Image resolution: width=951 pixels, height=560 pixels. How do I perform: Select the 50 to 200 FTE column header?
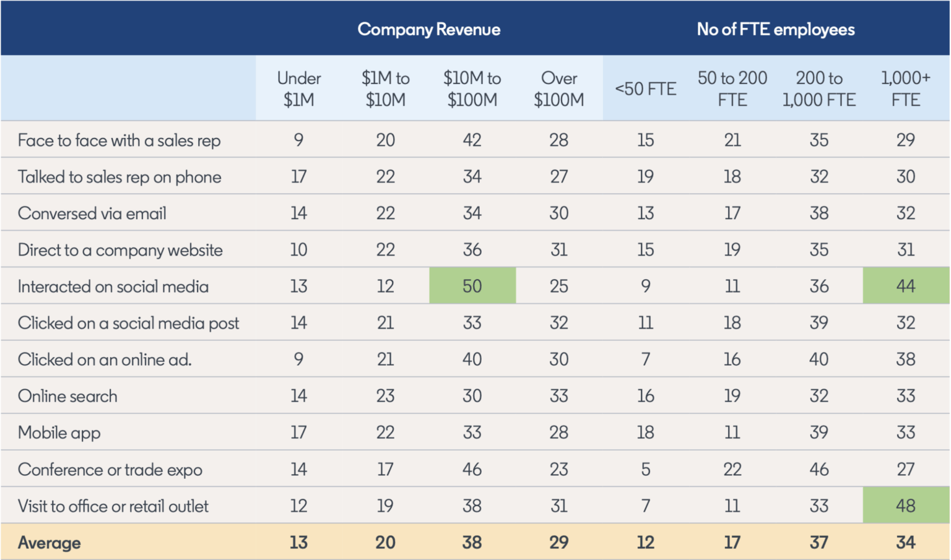[732, 88]
